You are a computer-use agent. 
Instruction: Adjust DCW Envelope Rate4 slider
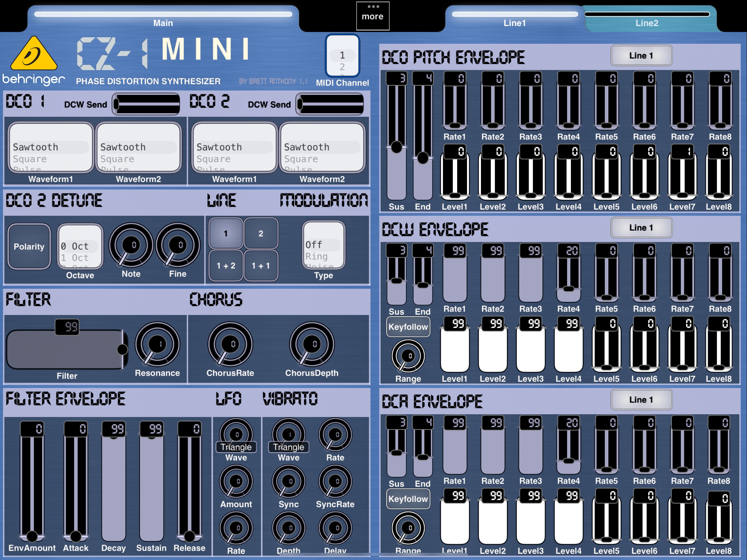click(569, 273)
